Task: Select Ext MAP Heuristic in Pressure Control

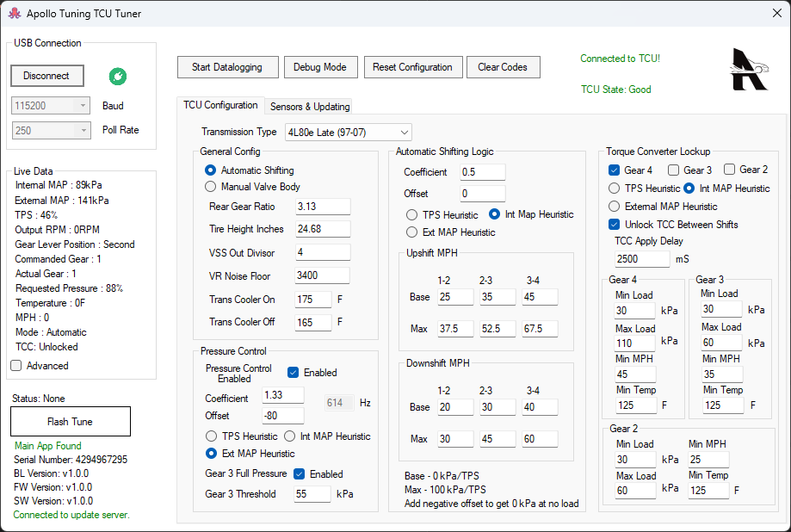Action: (250, 454)
